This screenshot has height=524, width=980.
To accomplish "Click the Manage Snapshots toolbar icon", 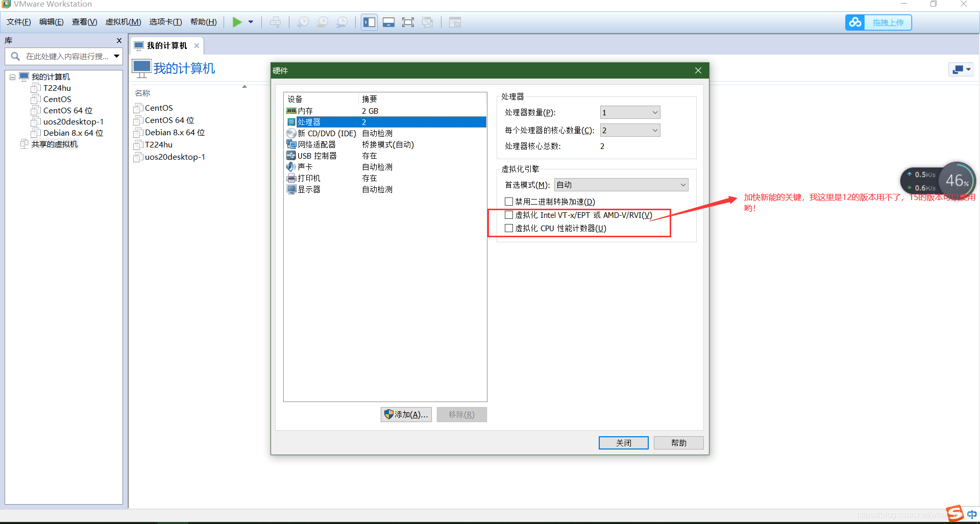I will coord(342,22).
